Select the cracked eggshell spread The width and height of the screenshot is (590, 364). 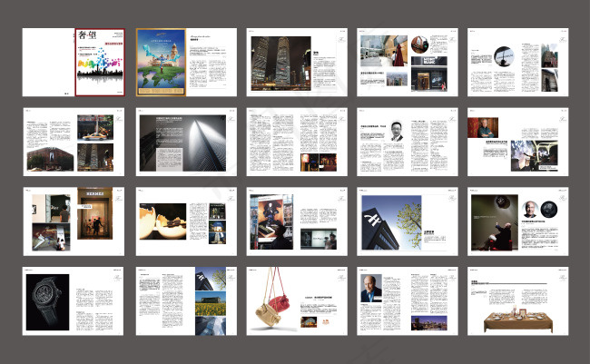coord(186,221)
